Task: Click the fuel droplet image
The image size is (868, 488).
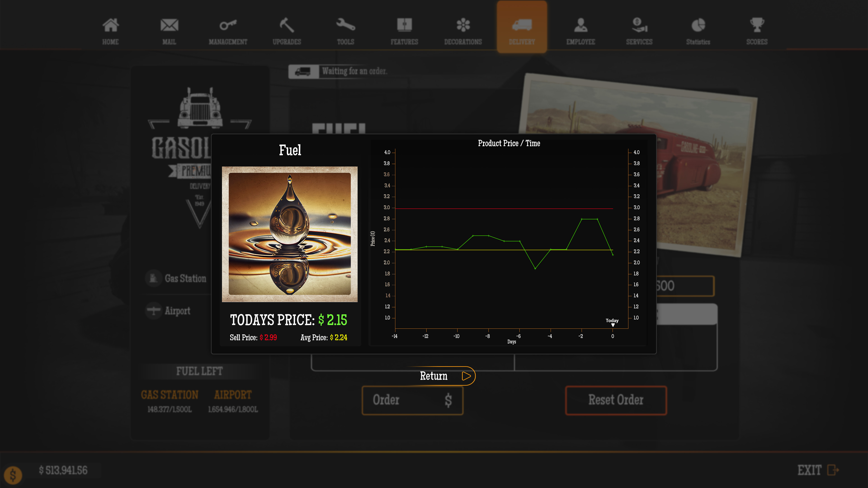Action: click(289, 234)
